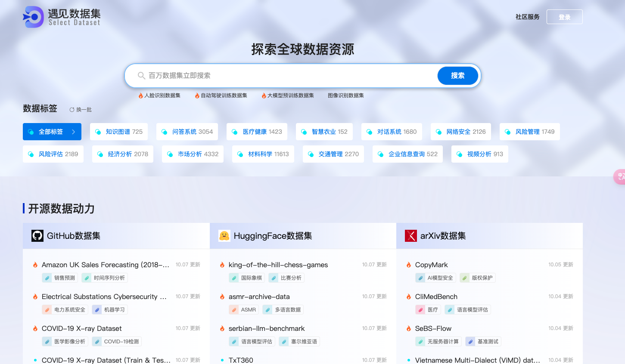
Task: Click tag icon in 国际象棋 label
Action: point(234,278)
